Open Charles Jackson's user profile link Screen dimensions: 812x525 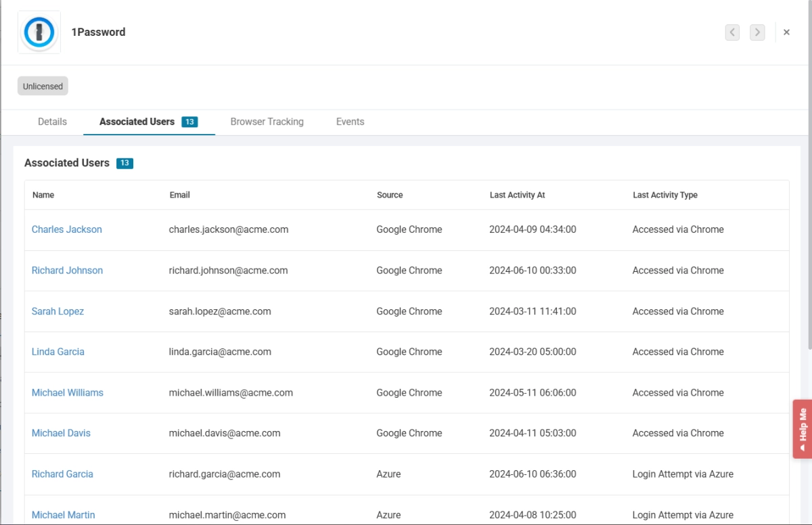point(67,229)
